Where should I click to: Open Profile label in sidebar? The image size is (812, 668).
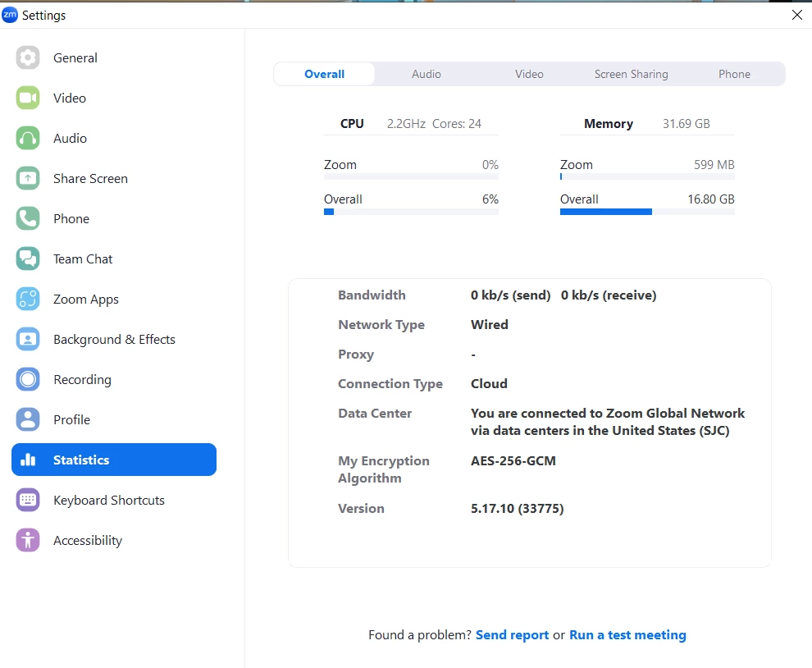pos(72,420)
